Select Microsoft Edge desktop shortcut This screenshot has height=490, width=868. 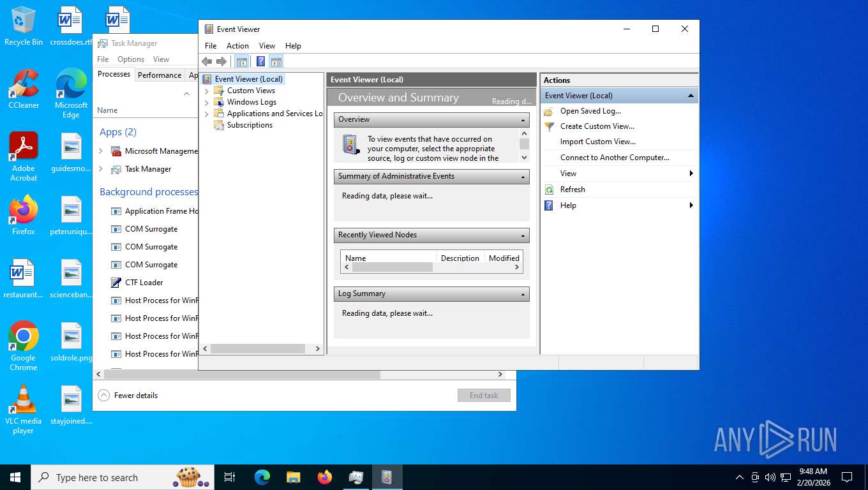point(71,94)
